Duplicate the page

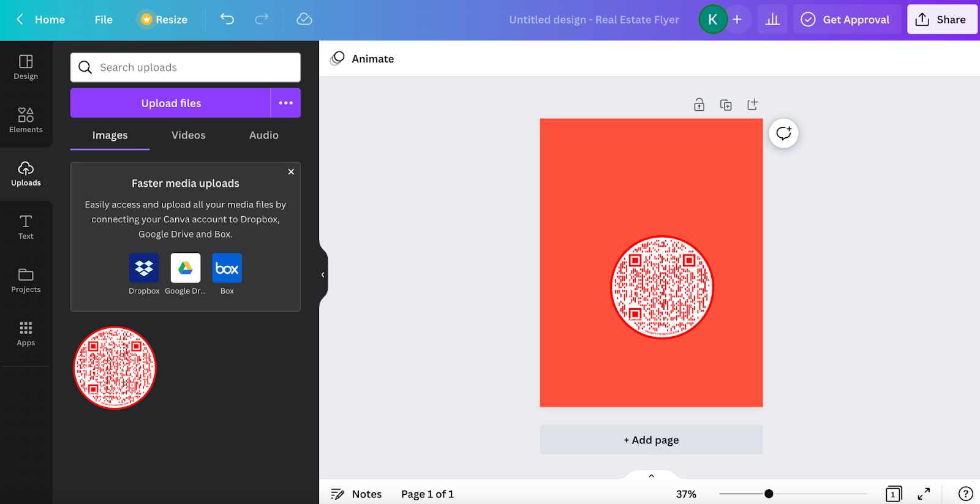point(726,105)
